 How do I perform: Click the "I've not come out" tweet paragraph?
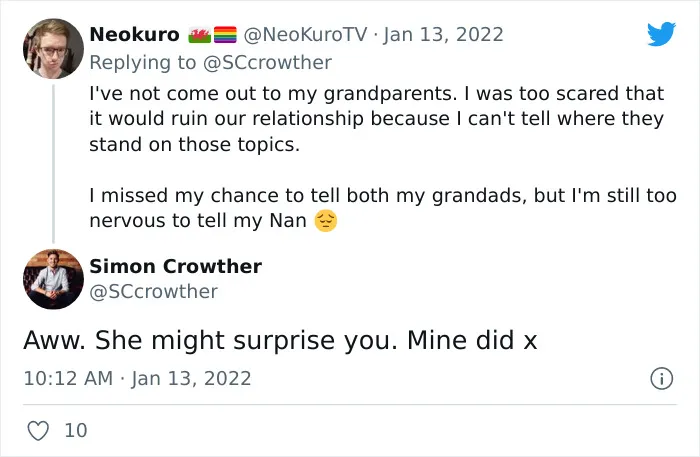pos(377,119)
